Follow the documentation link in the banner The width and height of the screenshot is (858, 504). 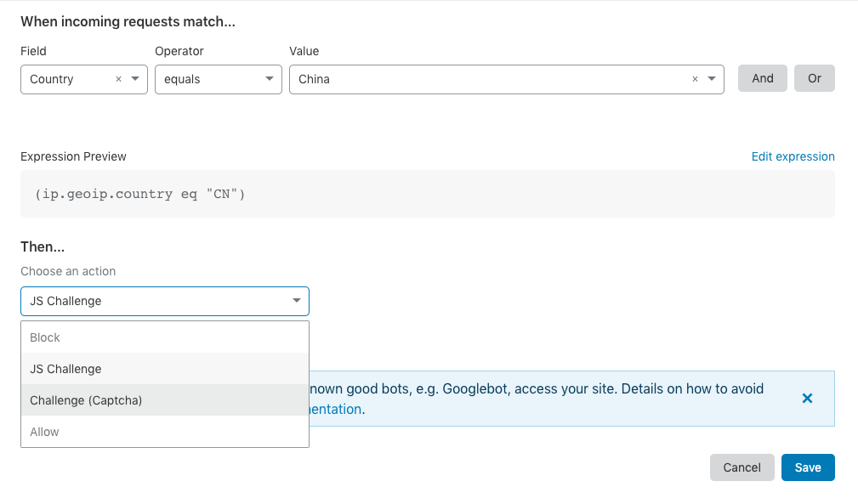336,409
